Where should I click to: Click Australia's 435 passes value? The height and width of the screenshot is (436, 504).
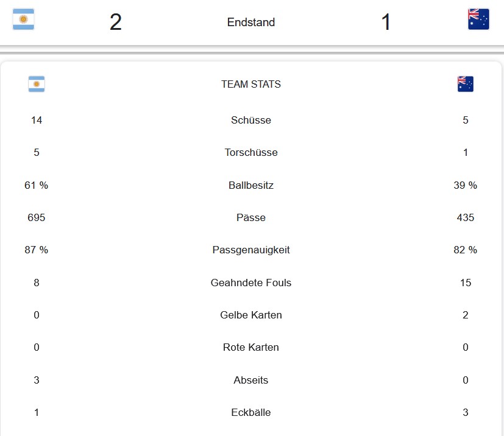pyautogui.click(x=466, y=217)
